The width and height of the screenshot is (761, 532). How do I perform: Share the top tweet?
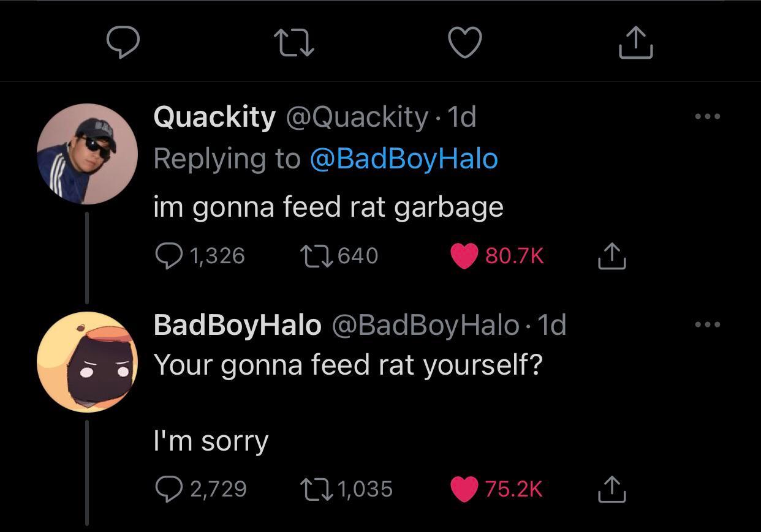(x=635, y=42)
